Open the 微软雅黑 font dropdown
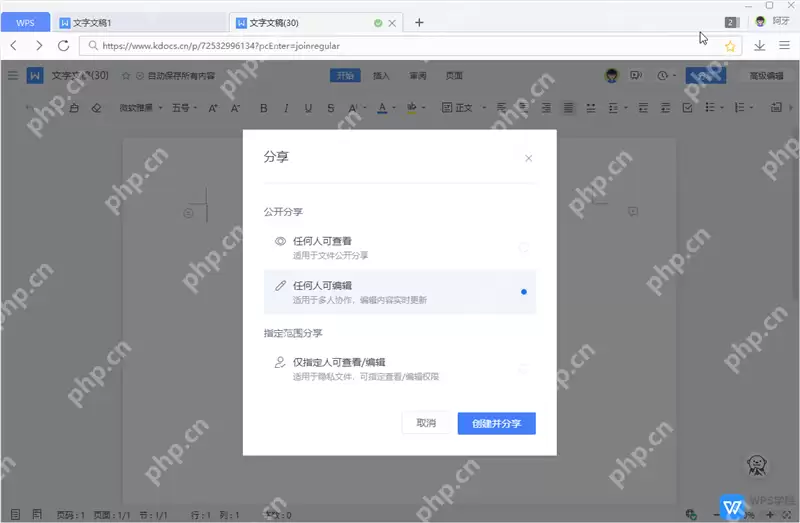The image size is (800, 523). pyautogui.click(x=141, y=108)
